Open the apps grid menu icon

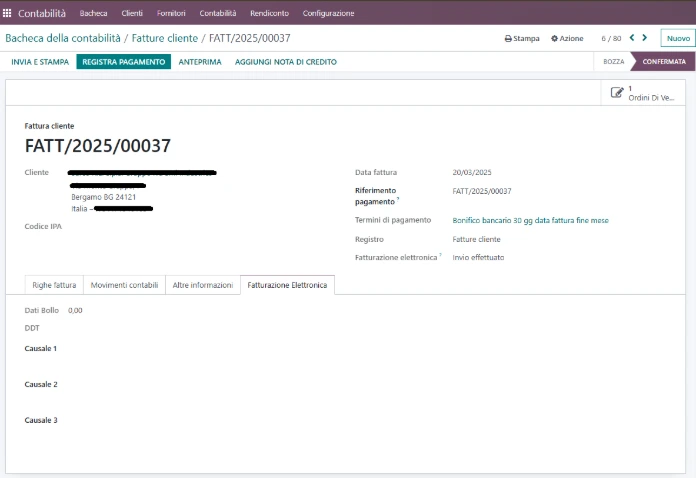click(7, 13)
